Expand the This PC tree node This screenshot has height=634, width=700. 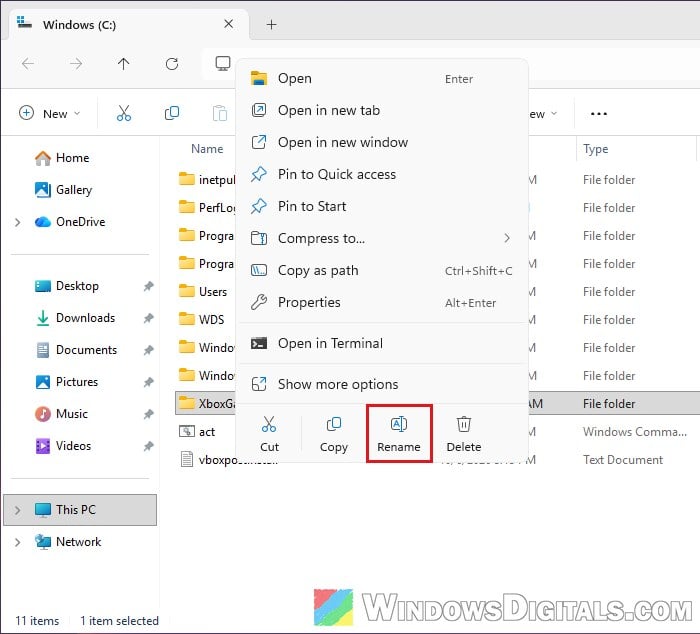pos(17,510)
